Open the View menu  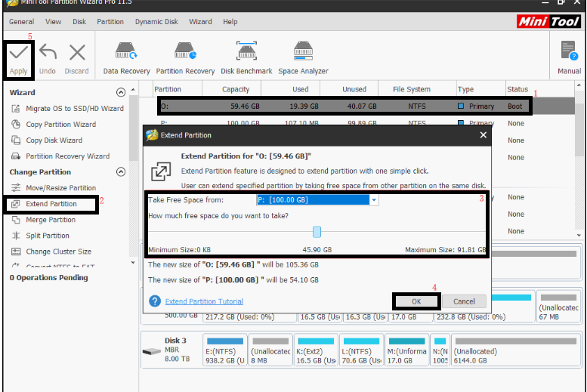(53, 22)
